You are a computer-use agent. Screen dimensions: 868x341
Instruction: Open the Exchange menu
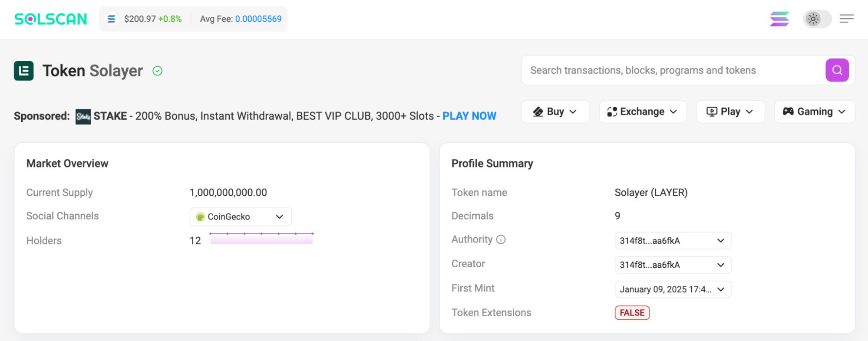pyautogui.click(x=643, y=112)
